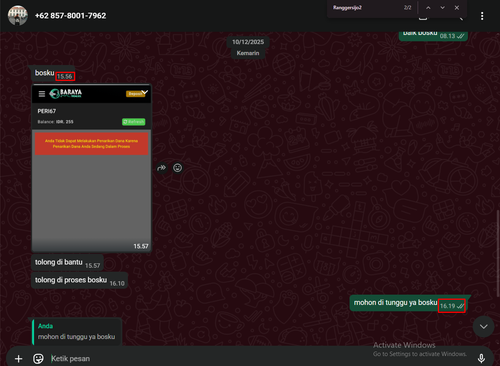Viewport: 500px width, 366px height.
Task: Close the find-in-page search bar
Action: (x=457, y=8)
